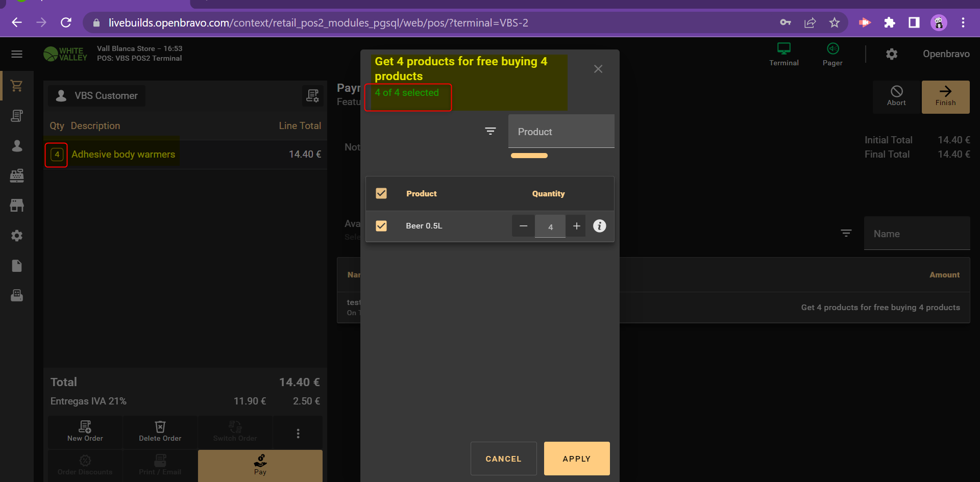Open the shopping cart sidebar icon
980x482 pixels.
click(x=17, y=86)
